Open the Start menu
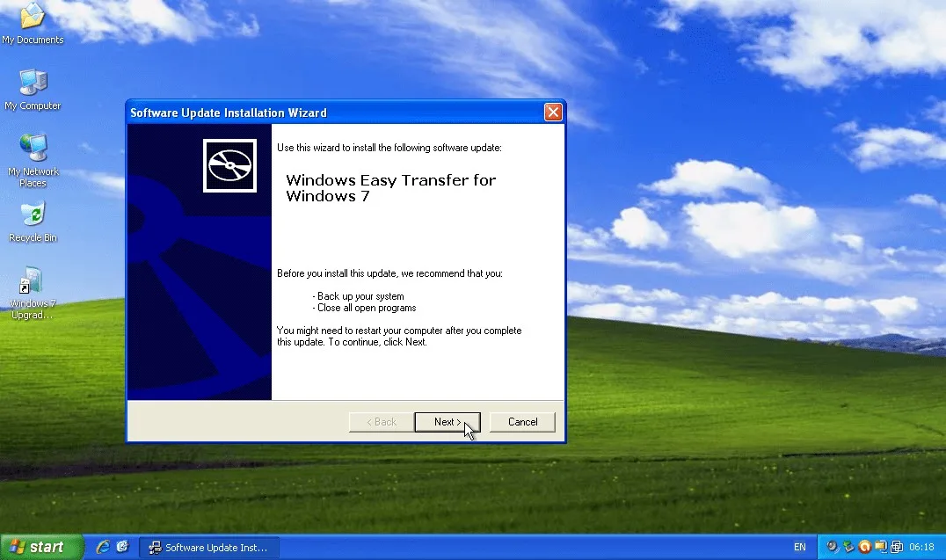 (x=41, y=547)
